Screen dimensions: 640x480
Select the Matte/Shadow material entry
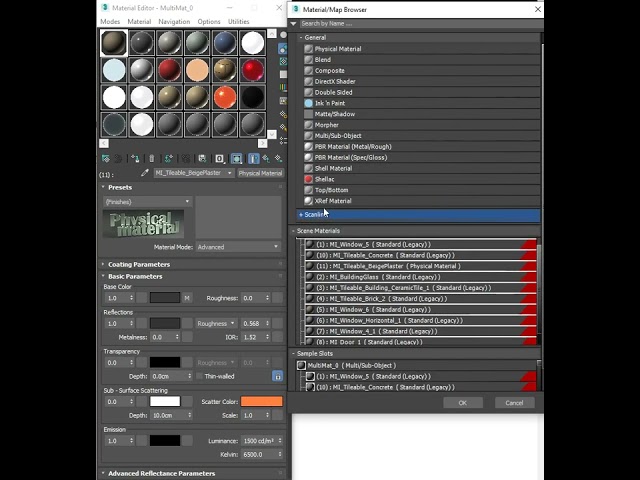(422, 114)
